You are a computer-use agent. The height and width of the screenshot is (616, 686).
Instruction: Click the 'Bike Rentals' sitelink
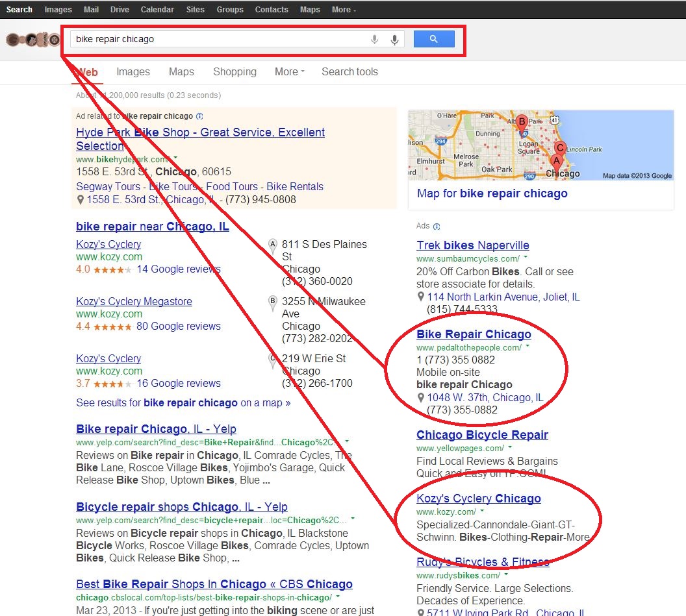click(295, 187)
